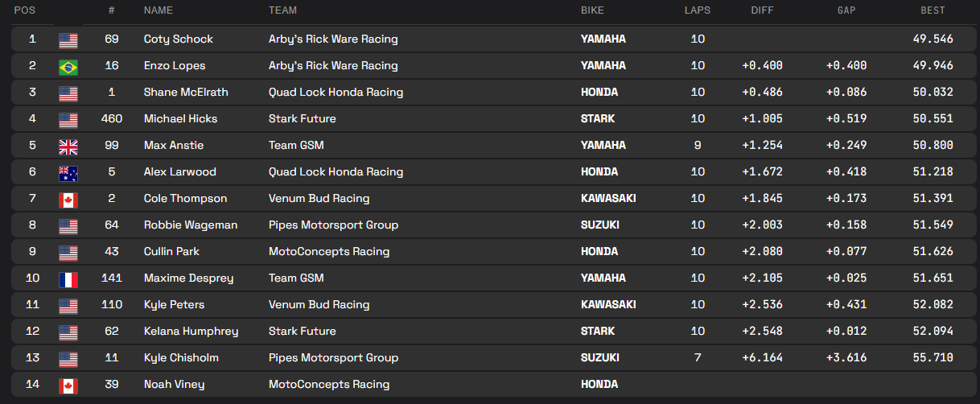The image size is (980, 404).
Task: Click the UK flag beside Max Anstie
Action: click(68, 146)
